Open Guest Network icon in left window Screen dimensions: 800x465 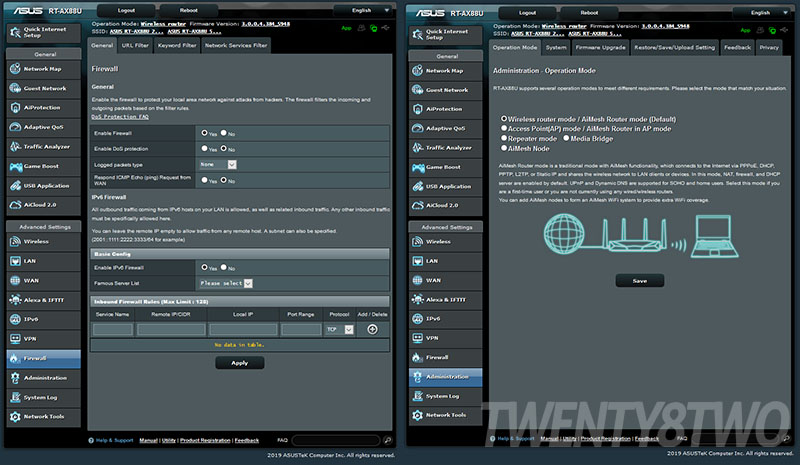15,88
